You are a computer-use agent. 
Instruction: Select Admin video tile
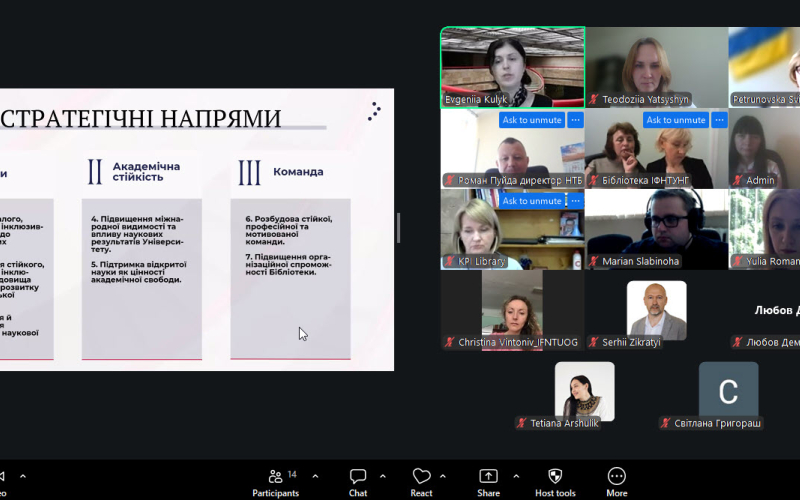tap(764, 148)
